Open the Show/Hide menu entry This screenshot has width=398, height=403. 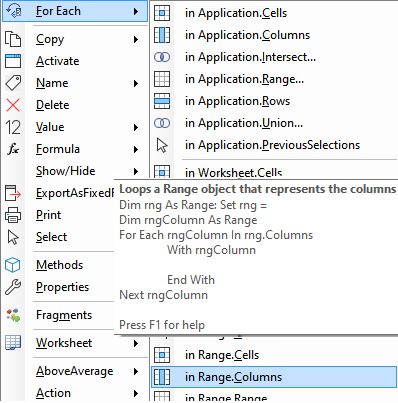tap(75, 171)
